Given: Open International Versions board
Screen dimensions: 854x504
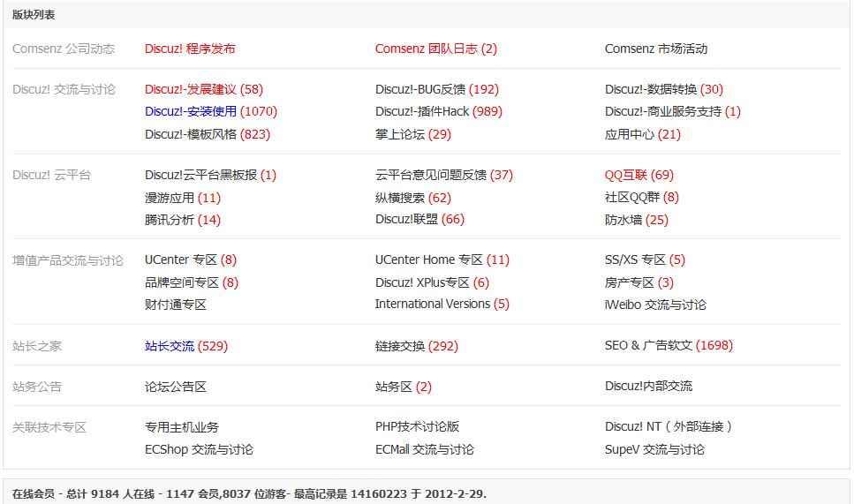Looking at the screenshot, I should (433, 305).
